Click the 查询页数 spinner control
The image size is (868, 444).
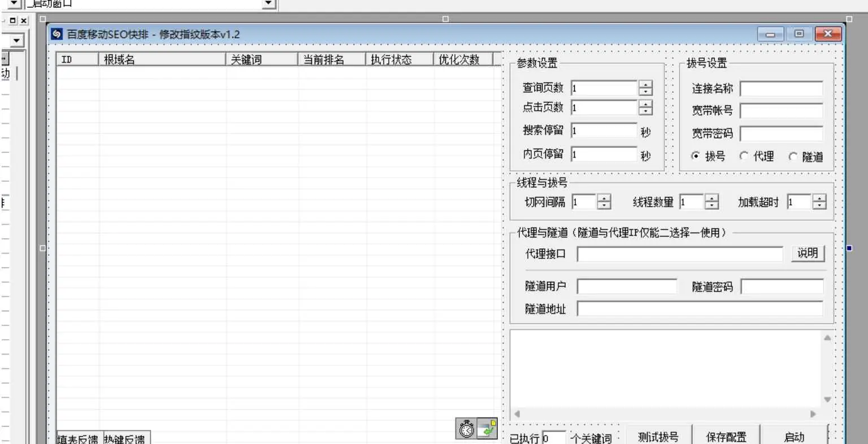pyautogui.click(x=645, y=88)
